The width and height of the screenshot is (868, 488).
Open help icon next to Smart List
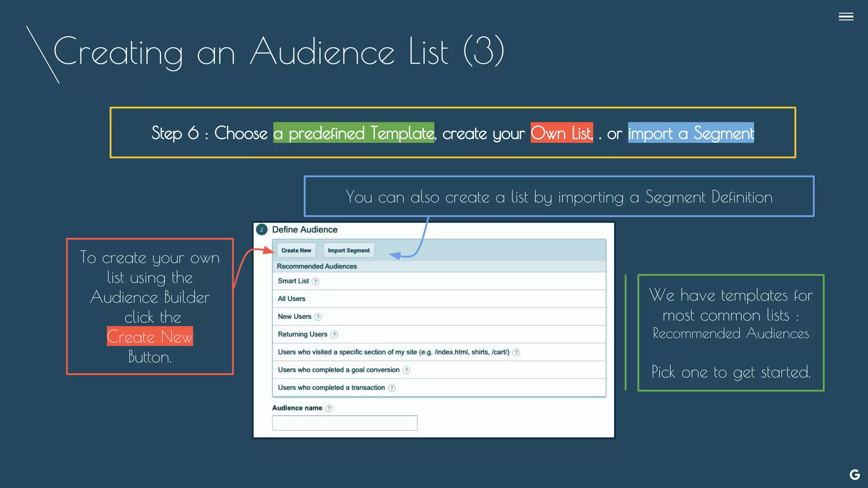click(x=315, y=281)
